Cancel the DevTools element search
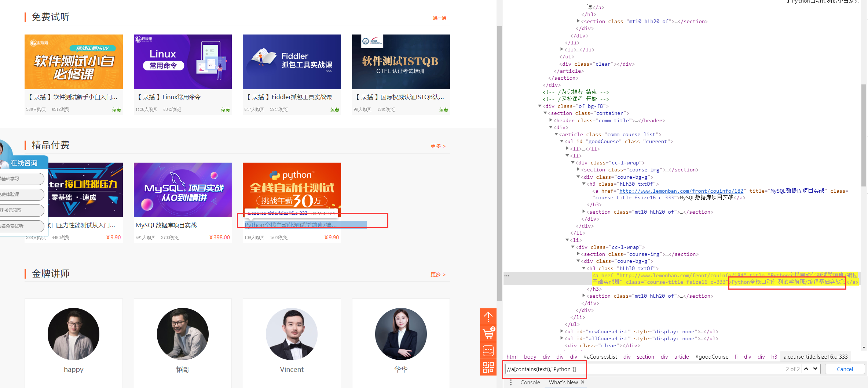 click(845, 369)
